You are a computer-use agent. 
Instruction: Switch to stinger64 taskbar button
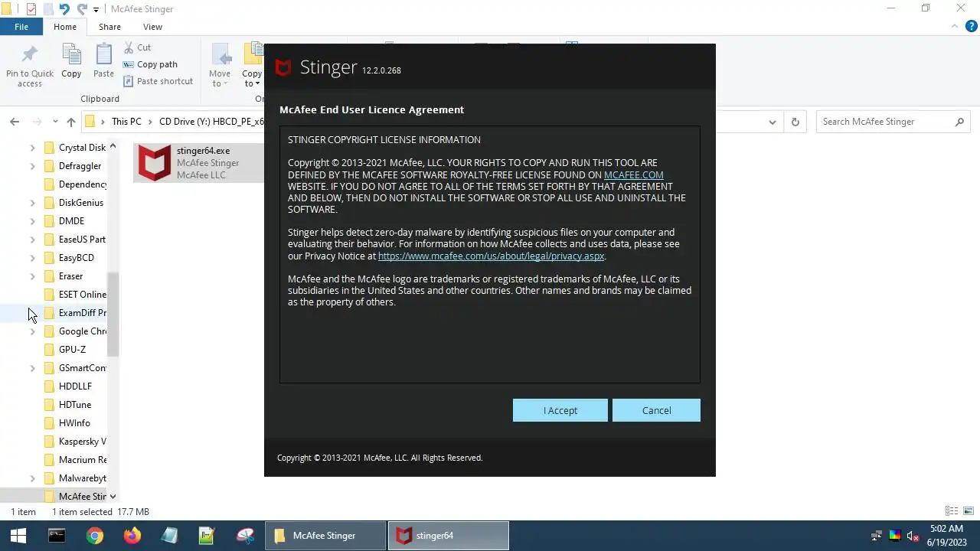coord(449,536)
